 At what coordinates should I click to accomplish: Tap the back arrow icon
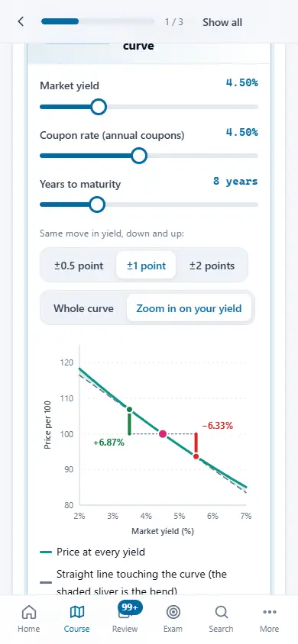21,22
